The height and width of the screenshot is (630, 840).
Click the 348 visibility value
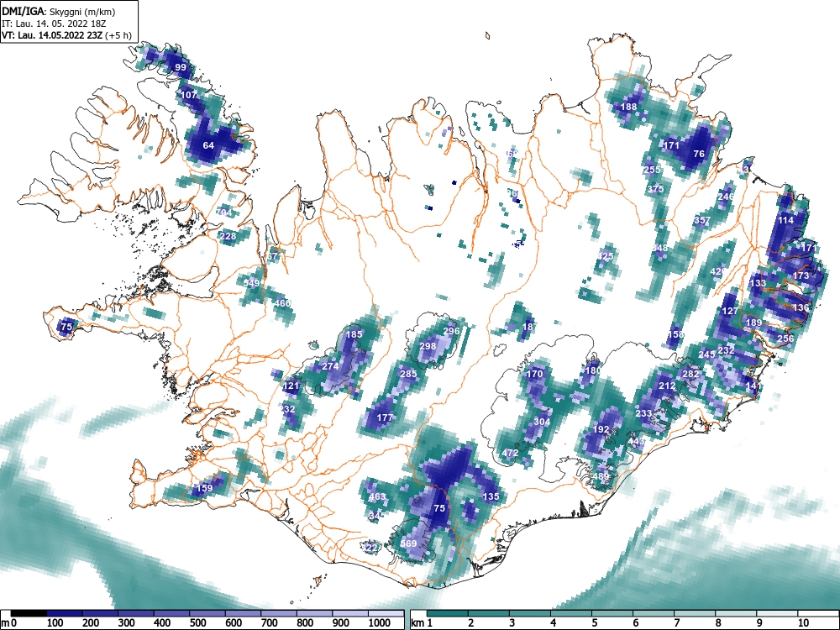(x=660, y=248)
